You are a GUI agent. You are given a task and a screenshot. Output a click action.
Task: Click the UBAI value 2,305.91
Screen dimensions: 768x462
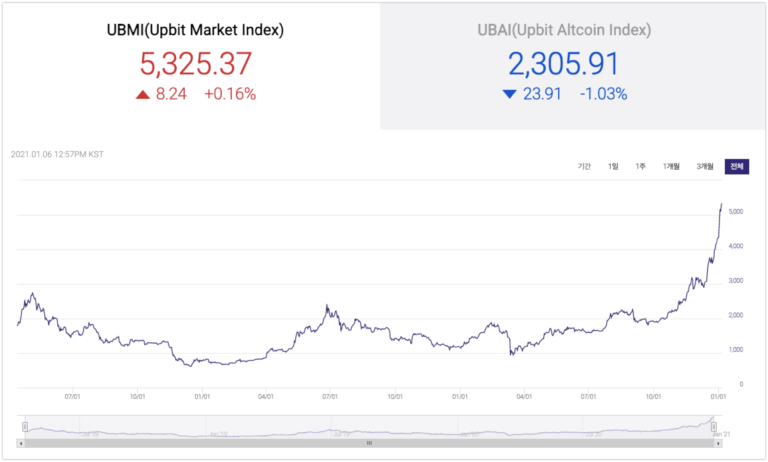point(564,64)
